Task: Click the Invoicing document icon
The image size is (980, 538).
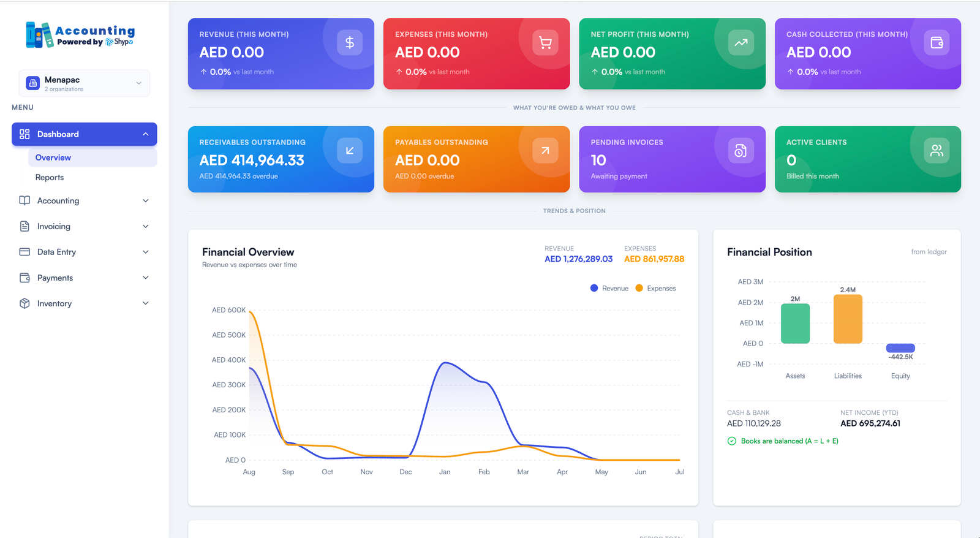Action: click(x=24, y=226)
